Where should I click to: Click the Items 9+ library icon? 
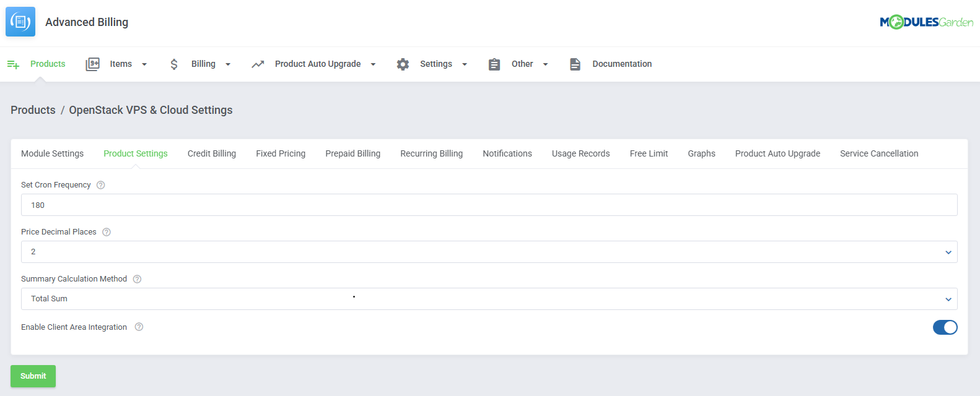(92, 64)
